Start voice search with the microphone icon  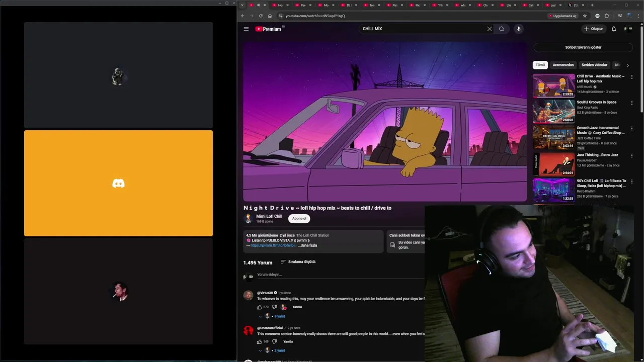tap(518, 29)
